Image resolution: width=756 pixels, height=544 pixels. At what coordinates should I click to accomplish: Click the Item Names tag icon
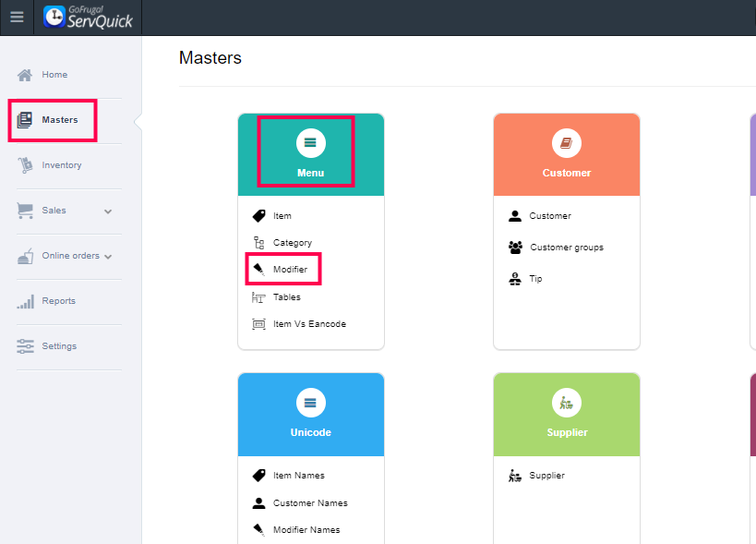click(258, 475)
